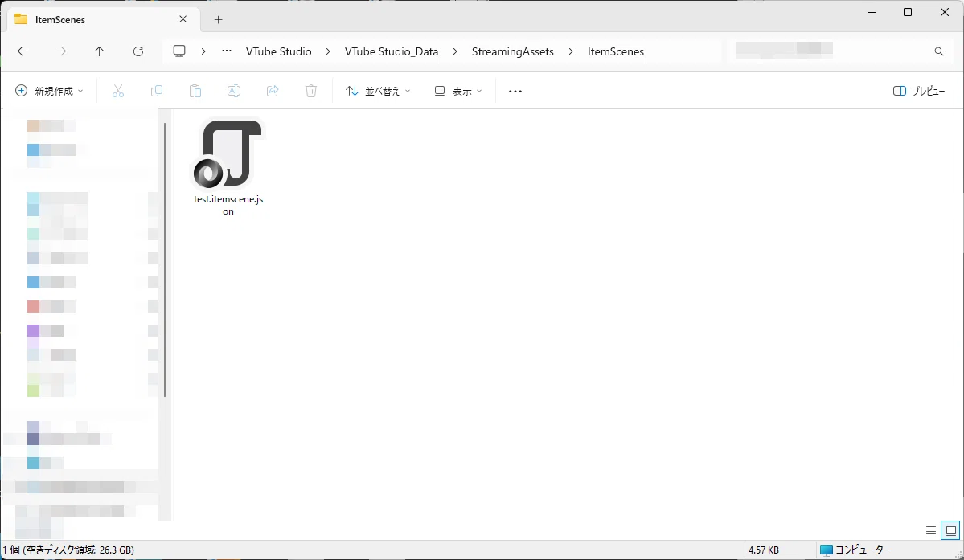Open the 並べ替え sort dropdown
The height and width of the screenshot is (560, 964).
pyautogui.click(x=378, y=91)
